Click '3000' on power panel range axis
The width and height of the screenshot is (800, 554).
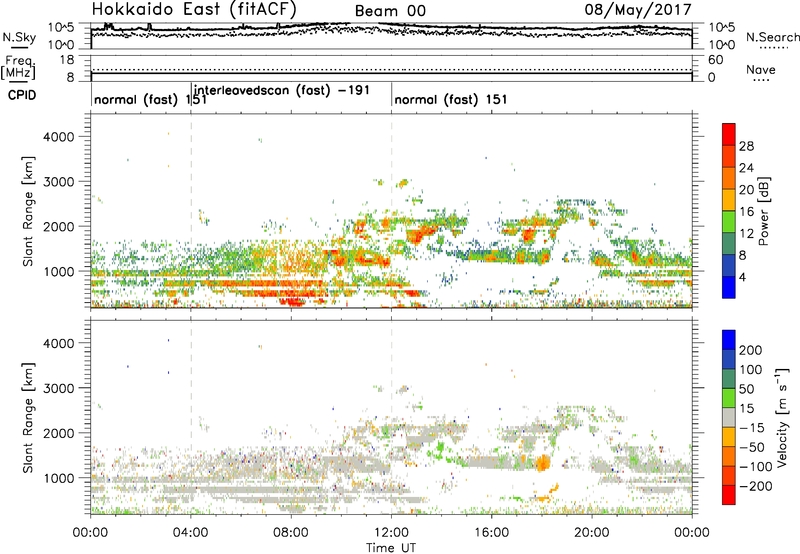[58, 182]
